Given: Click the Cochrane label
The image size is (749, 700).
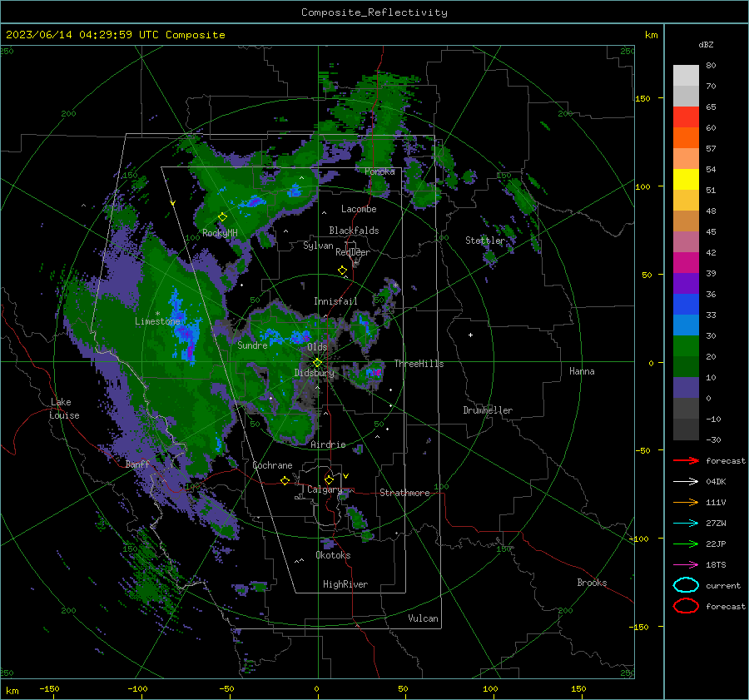Looking at the screenshot, I should click(x=272, y=465).
